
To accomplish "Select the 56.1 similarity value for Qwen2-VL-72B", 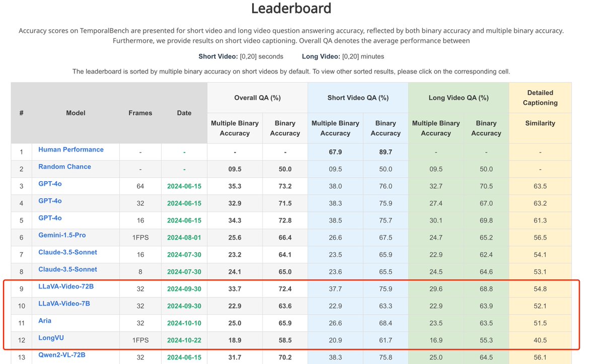I will (540, 357).
